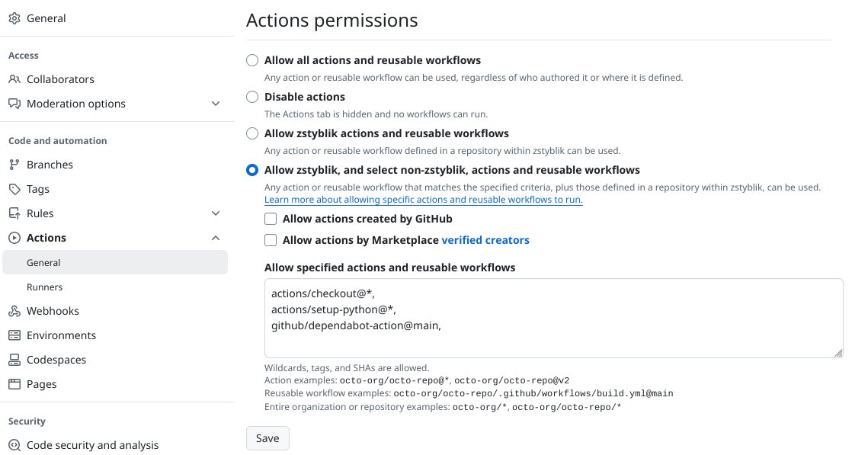Enable Allow actions by Marketplace verified creators
Image resolution: width=868 pixels, height=455 pixels.
click(x=270, y=239)
